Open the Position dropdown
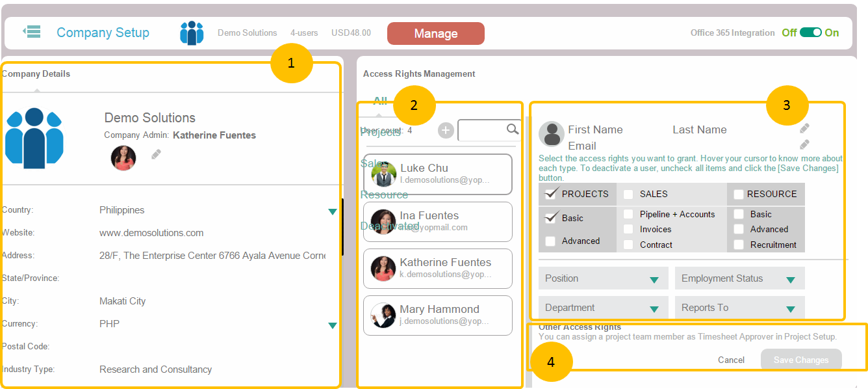 604,278
